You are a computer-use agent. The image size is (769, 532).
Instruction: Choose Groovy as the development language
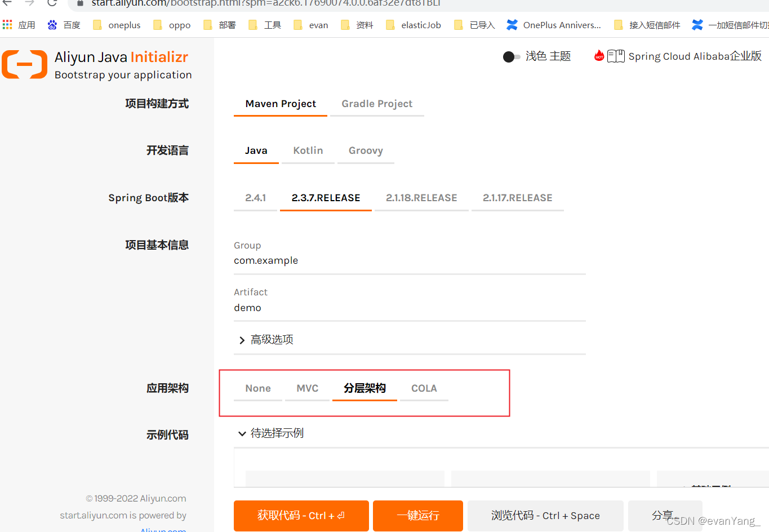point(366,151)
